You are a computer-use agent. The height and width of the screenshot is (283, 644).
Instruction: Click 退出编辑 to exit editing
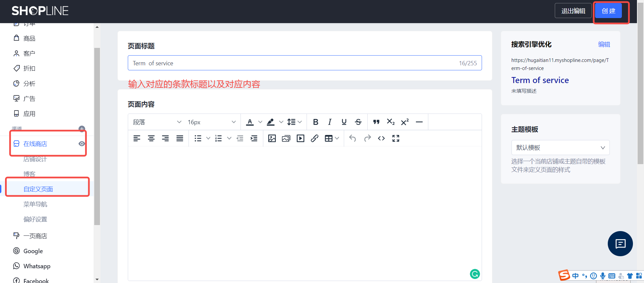(x=573, y=11)
